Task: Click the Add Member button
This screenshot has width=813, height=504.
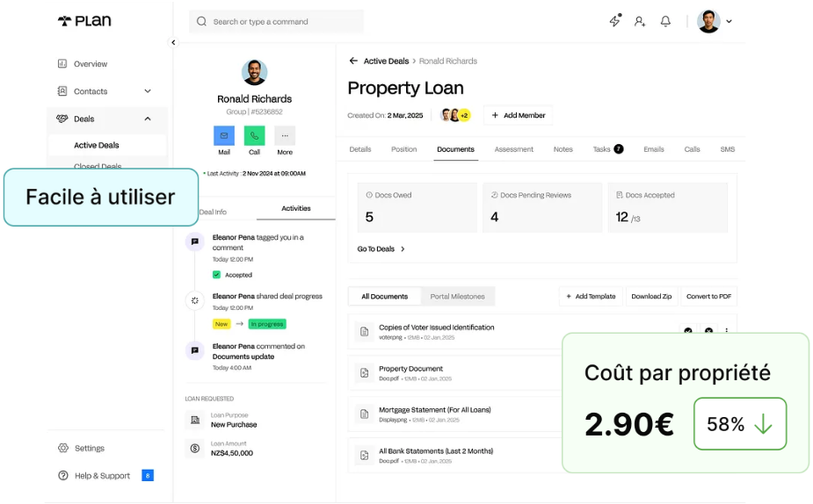Action: [x=518, y=115]
